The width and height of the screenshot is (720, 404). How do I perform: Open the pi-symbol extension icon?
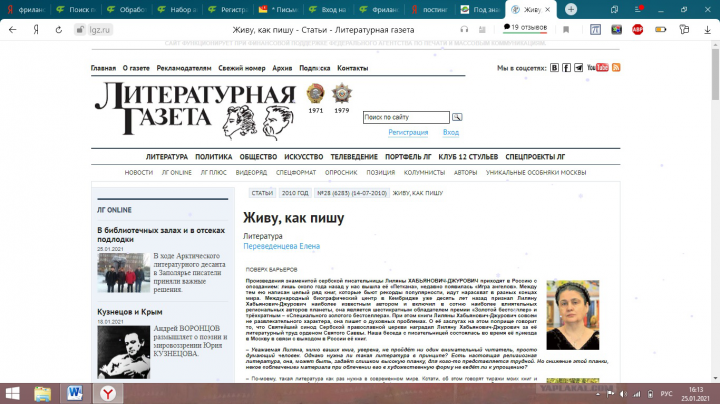596,29
